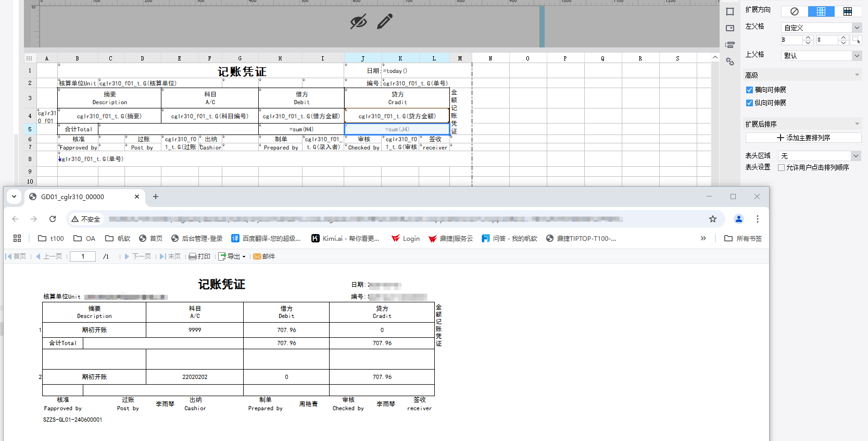Select the vertical expansion direction grid option
Viewport: 868px width, 441px height.
coord(821,11)
